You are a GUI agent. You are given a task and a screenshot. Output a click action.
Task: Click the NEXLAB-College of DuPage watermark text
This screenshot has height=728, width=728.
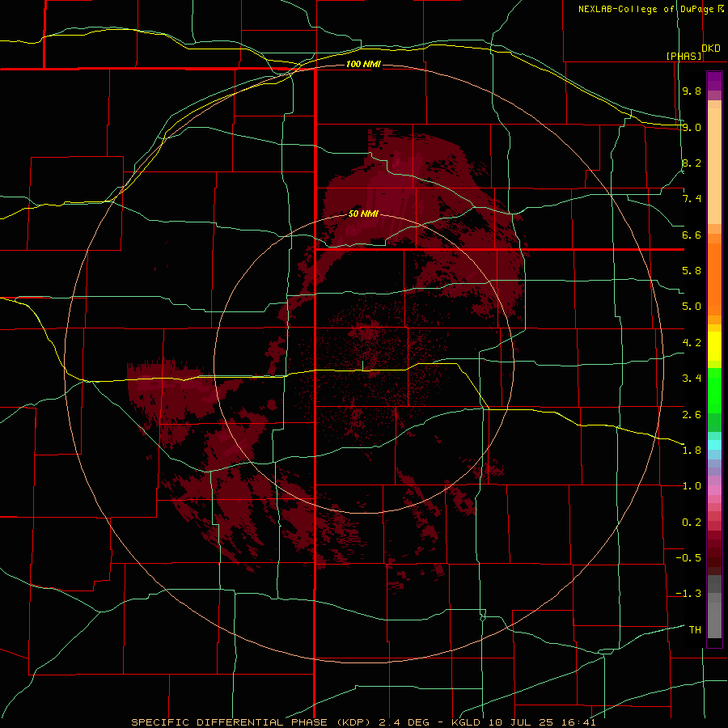pyautogui.click(x=645, y=9)
